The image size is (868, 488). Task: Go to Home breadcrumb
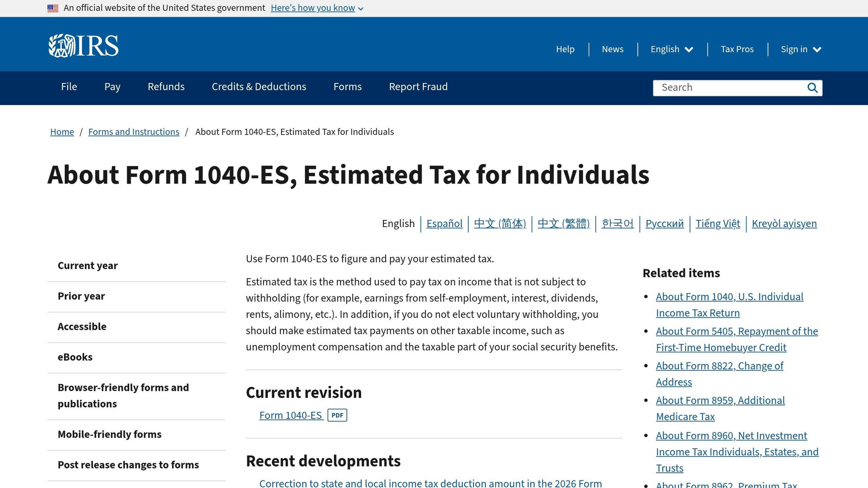point(62,132)
